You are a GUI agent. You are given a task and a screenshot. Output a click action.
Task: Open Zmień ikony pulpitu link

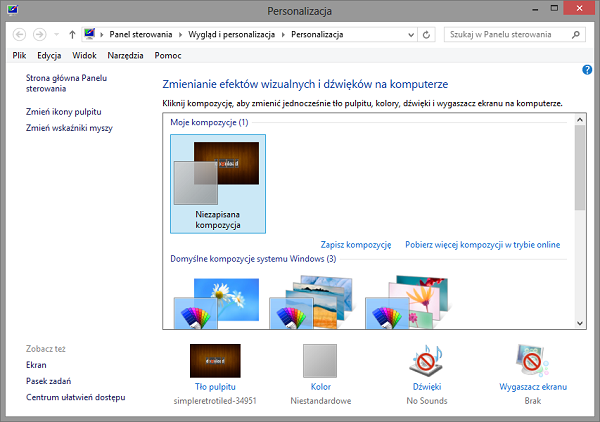64,112
